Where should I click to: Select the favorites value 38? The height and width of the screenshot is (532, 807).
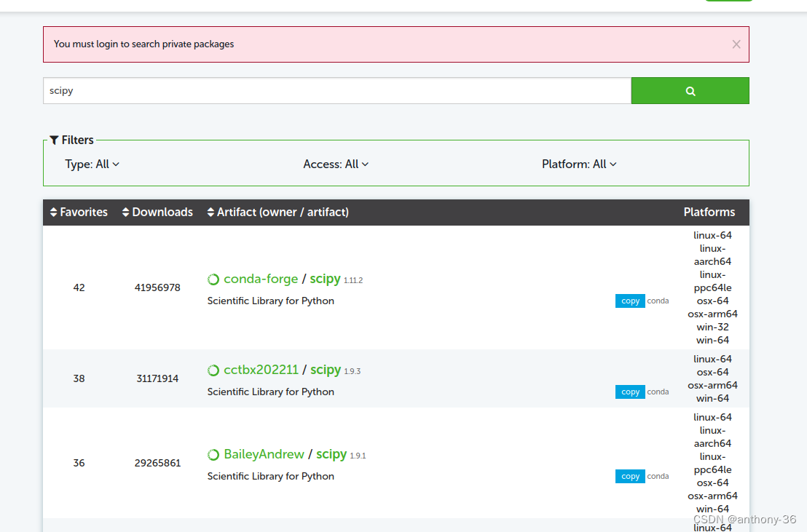pos(79,378)
